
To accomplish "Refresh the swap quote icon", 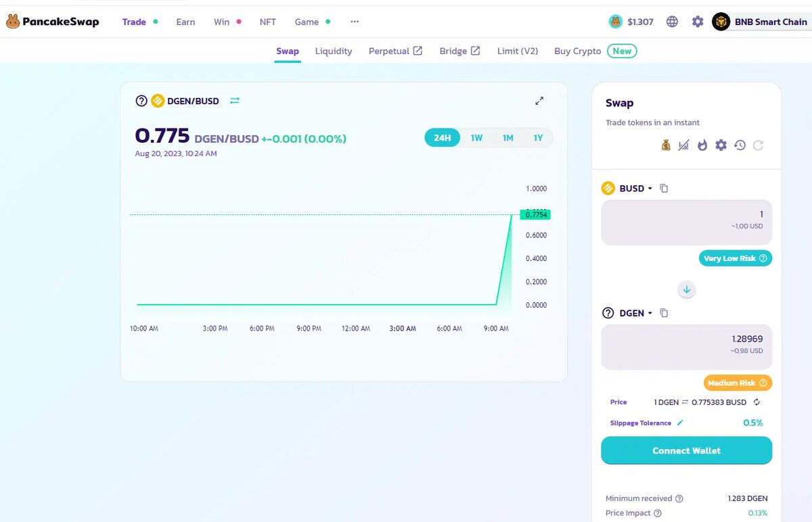I will (759, 145).
